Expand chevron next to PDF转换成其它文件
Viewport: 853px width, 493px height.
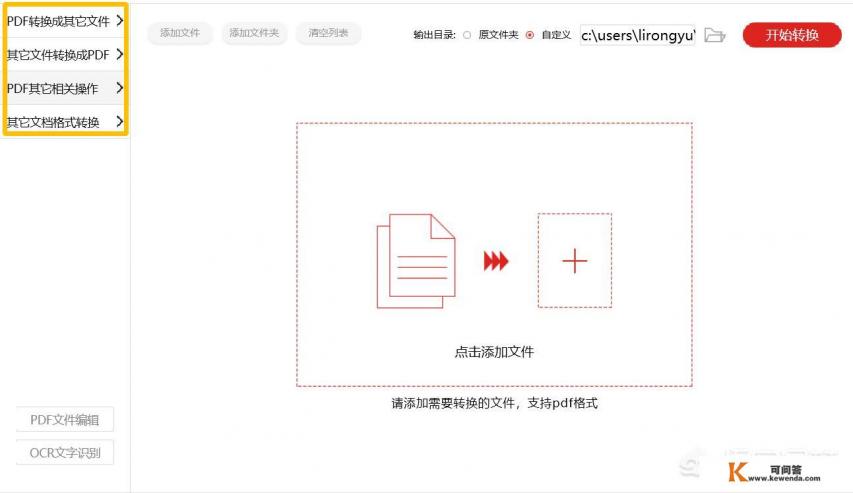tap(120, 20)
